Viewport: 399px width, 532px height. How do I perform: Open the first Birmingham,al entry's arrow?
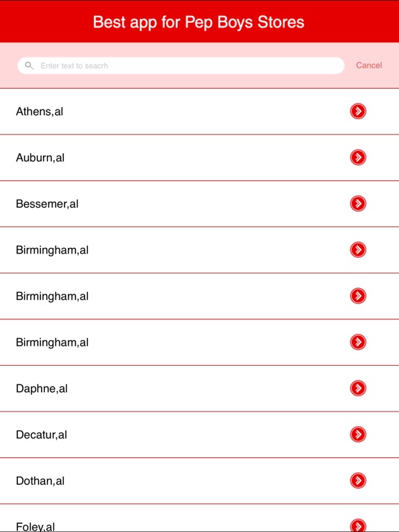(x=358, y=249)
